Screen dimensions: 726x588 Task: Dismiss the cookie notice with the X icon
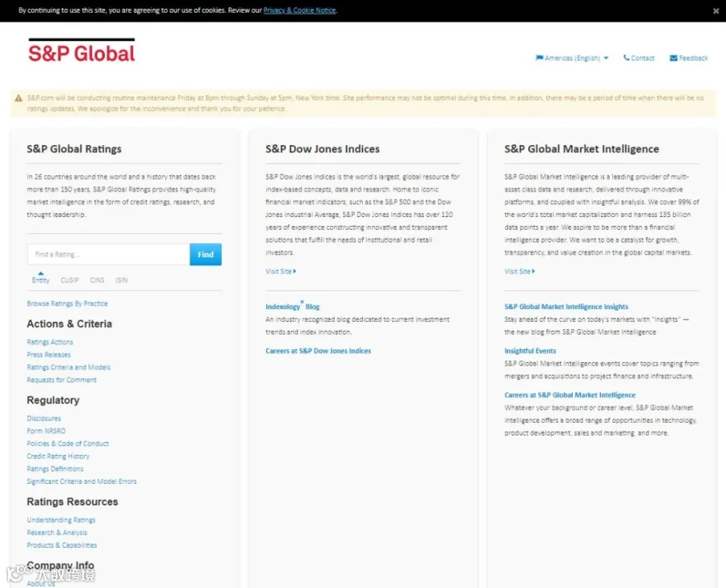click(716, 11)
